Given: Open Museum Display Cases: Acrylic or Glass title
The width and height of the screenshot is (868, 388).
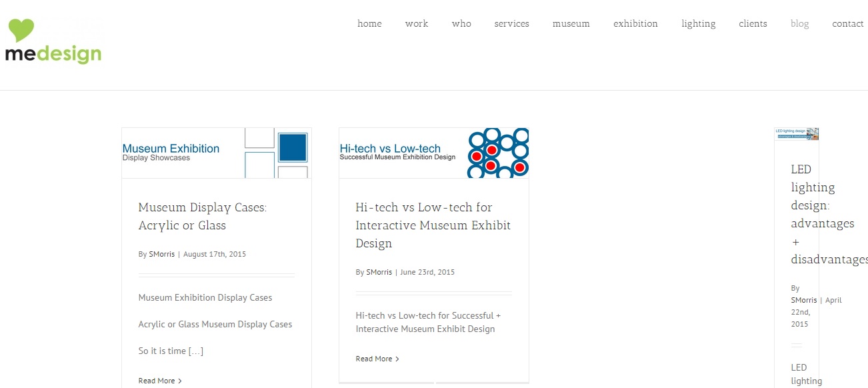Looking at the screenshot, I should (203, 217).
